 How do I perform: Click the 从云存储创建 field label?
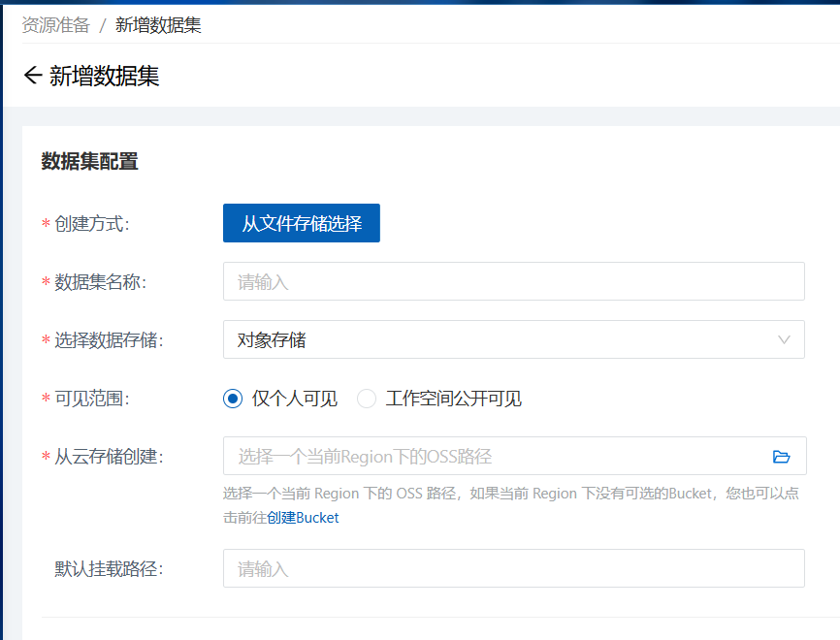[109, 457]
